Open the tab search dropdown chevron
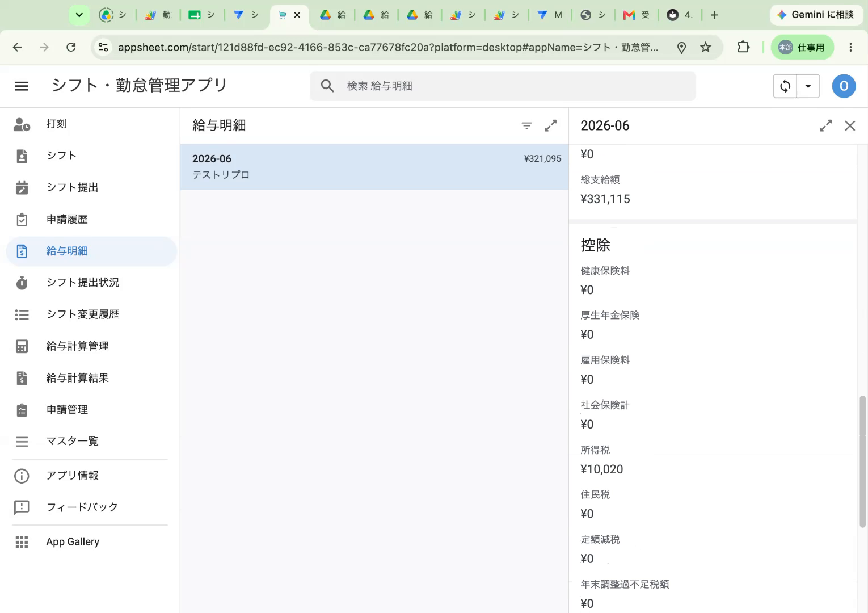The image size is (868, 613). [x=79, y=15]
